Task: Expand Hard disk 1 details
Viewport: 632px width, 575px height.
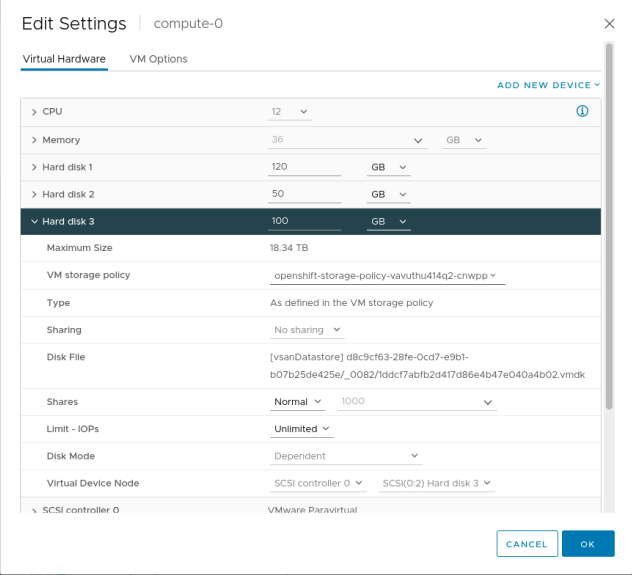Action: (34, 167)
